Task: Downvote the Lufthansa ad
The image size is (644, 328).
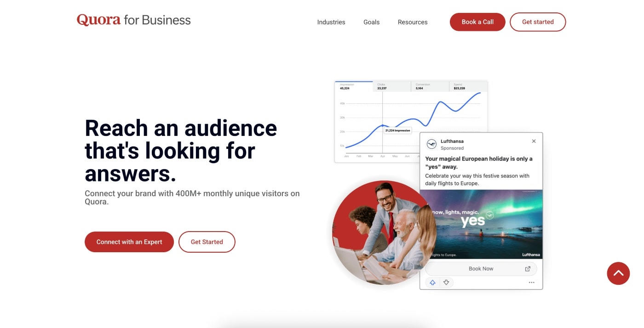Action: click(x=446, y=283)
